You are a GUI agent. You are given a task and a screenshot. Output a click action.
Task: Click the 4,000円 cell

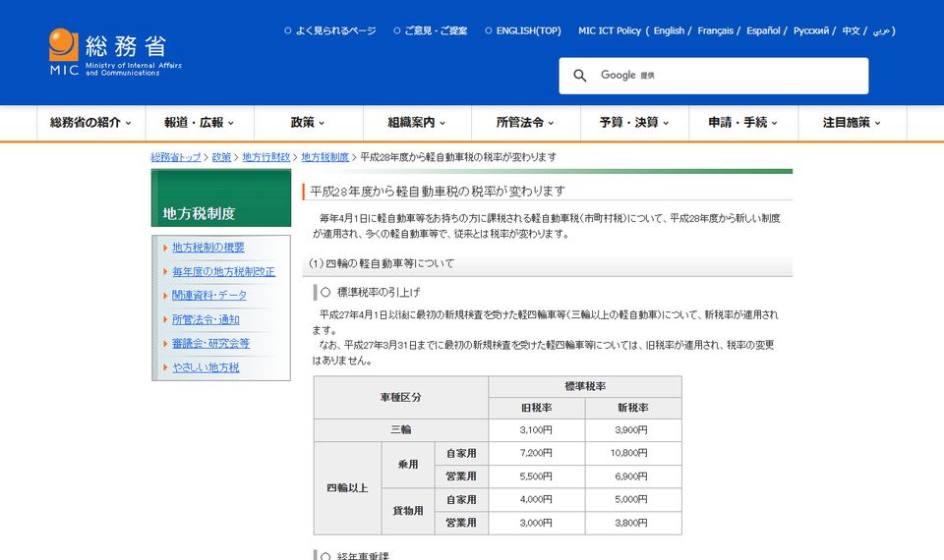coord(537,499)
